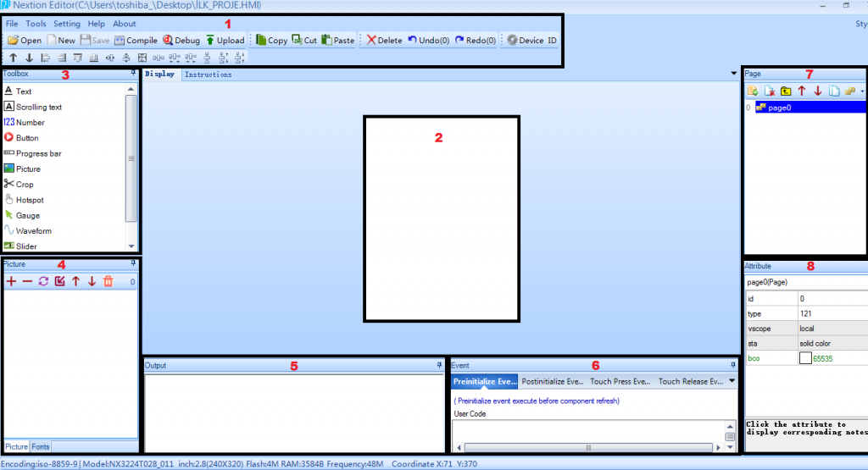This screenshot has width=868, height=470.
Task: Toggle the Event panel pin
Action: click(732, 365)
